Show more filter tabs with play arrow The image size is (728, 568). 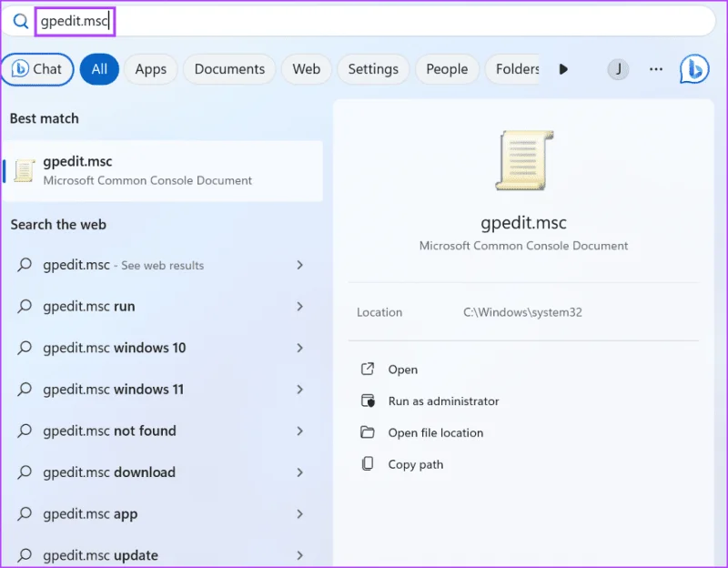coord(563,69)
